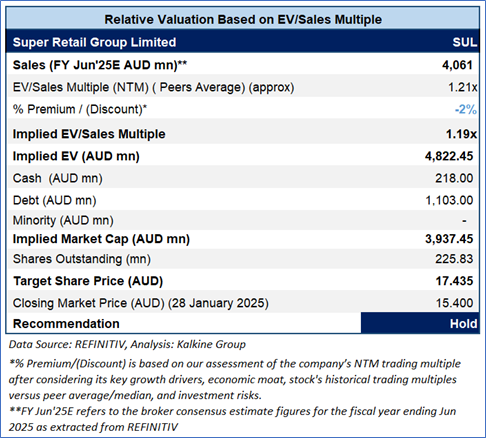The image size is (486, 438).
Task: Click the shares value '225.83'
Action: pyautogui.click(x=454, y=259)
